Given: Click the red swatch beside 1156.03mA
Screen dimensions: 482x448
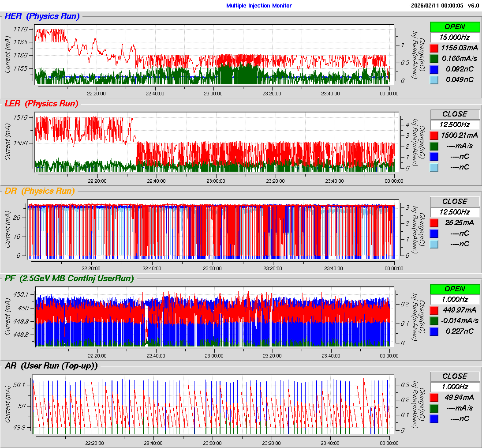Looking at the screenshot, I should click(x=434, y=48).
